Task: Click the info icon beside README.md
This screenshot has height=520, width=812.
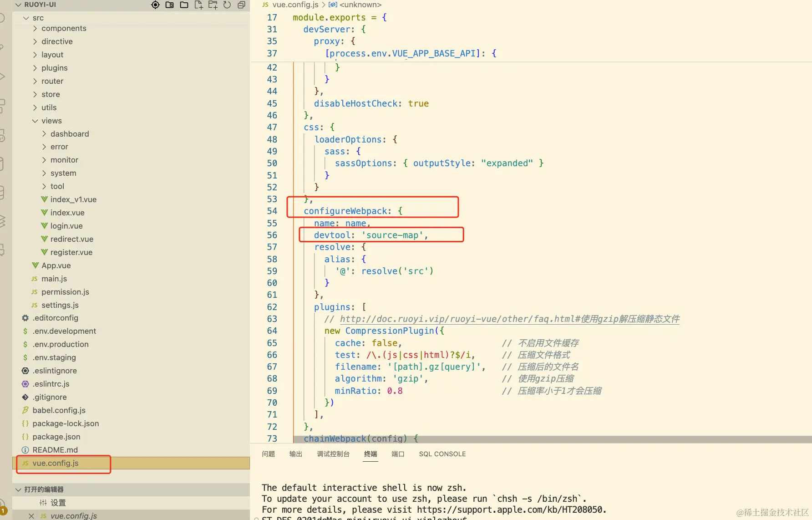Action: pos(25,450)
